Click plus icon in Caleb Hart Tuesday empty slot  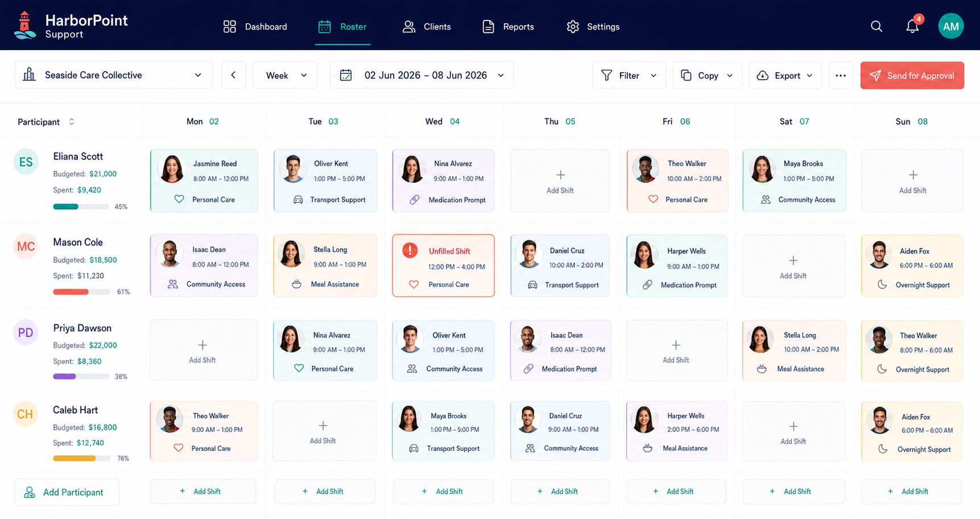tap(323, 426)
